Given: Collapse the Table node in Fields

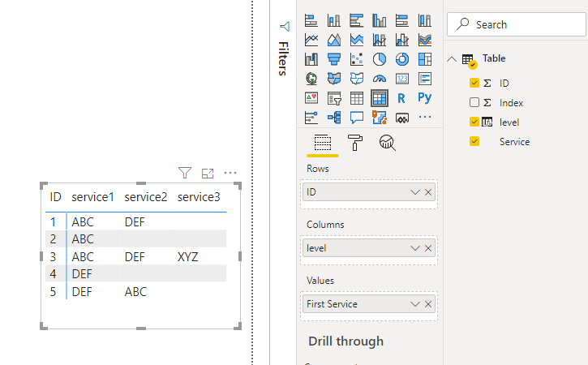Looking at the screenshot, I should [452, 59].
